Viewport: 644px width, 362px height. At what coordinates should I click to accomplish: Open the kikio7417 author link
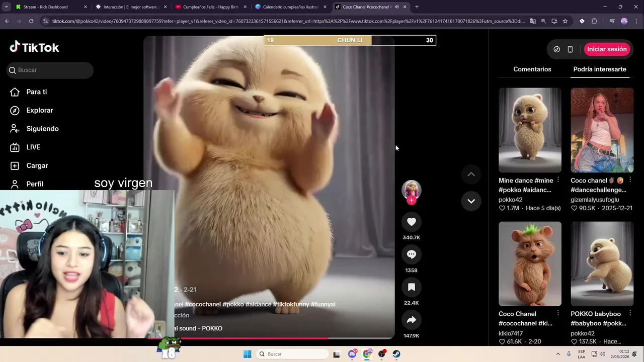click(511, 333)
